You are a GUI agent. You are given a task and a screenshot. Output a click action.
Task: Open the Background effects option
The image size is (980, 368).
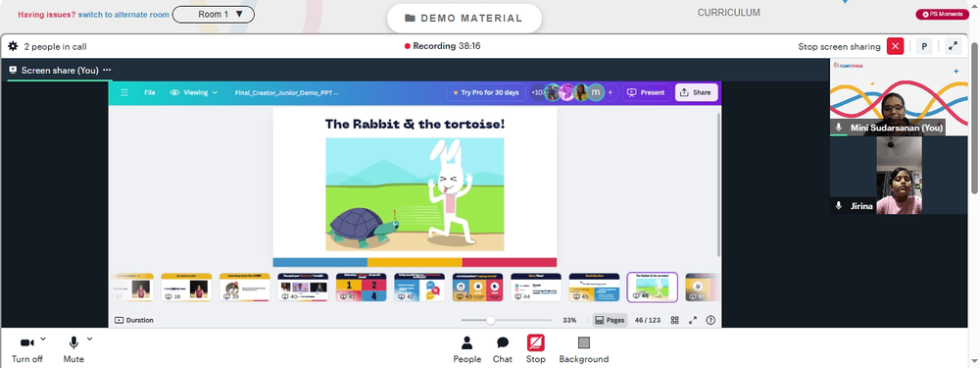pyautogui.click(x=584, y=348)
